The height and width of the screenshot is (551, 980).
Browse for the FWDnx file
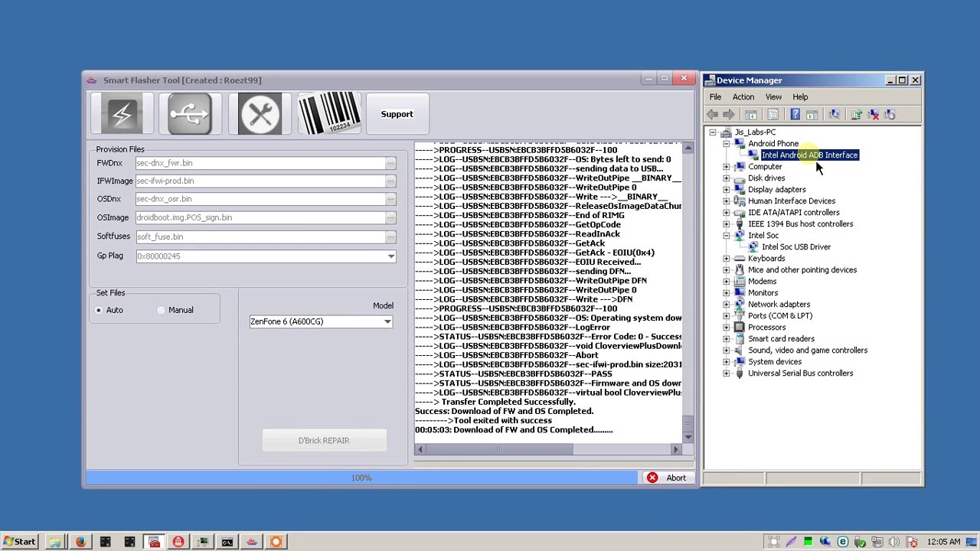click(390, 163)
